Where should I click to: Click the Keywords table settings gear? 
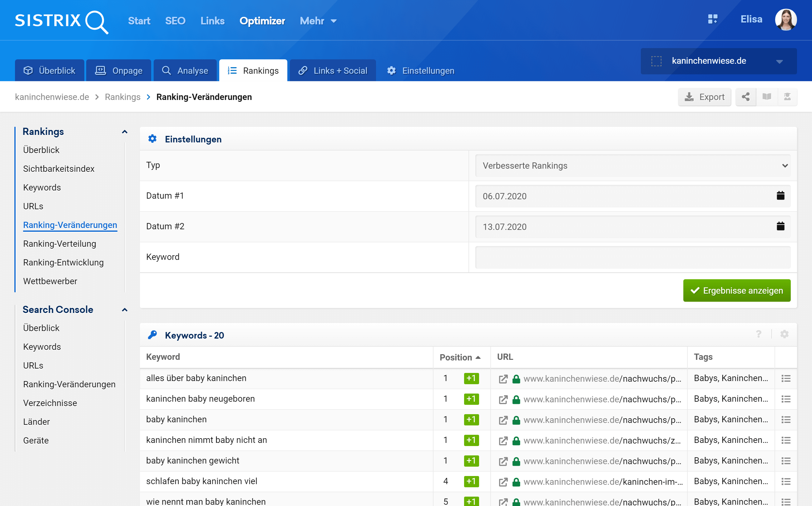click(784, 334)
